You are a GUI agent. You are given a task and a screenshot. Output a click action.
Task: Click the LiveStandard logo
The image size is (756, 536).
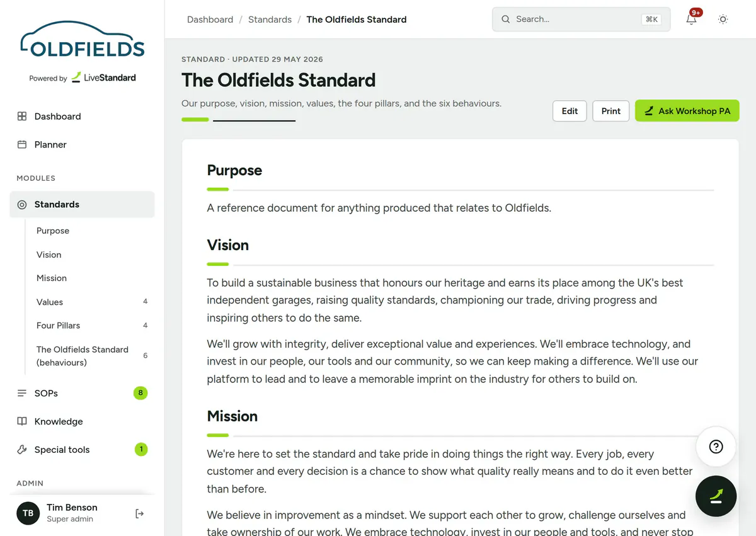point(103,77)
